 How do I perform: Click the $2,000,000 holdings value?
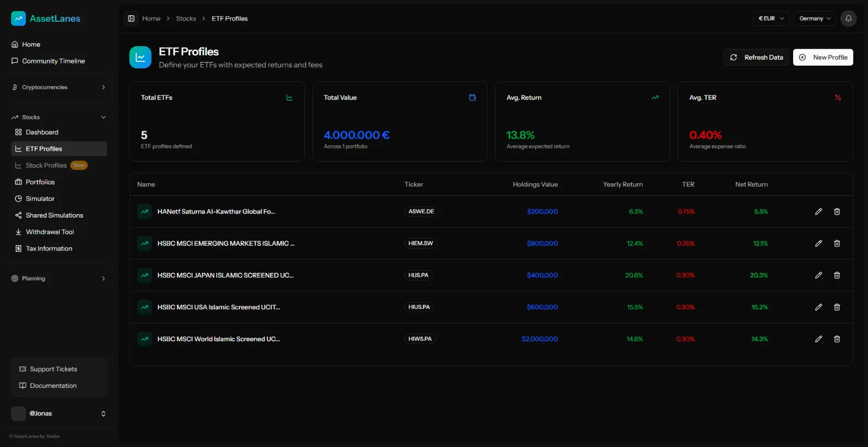[540, 339]
